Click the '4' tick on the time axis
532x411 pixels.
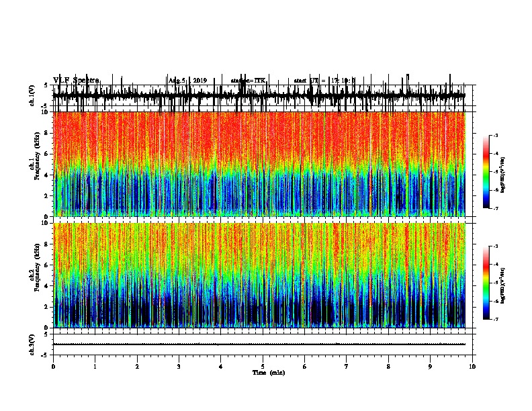click(x=220, y=367)
